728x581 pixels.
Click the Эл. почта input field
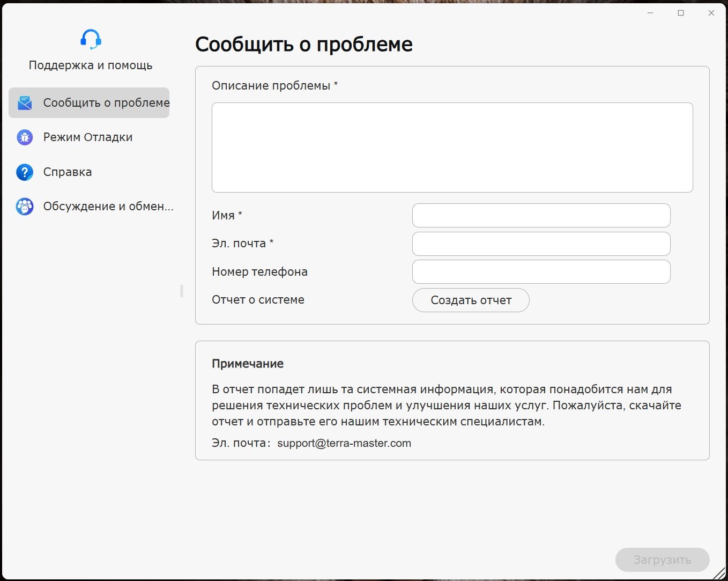click(x=541, y=244)
